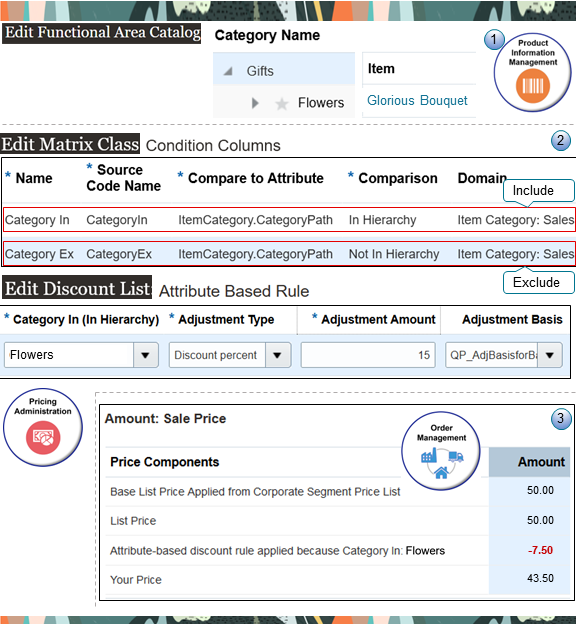Open the Order Management icon

click(441, 451)
